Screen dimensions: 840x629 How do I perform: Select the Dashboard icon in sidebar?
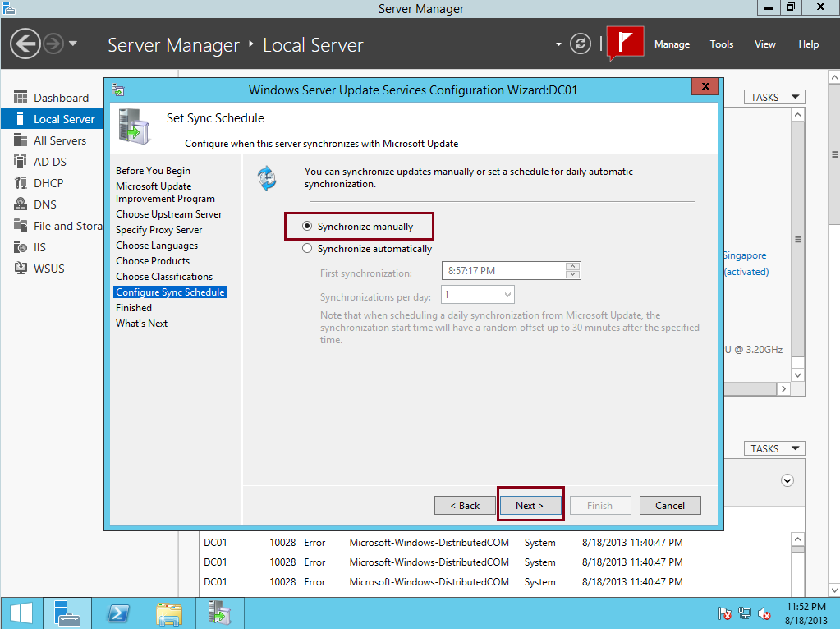pos(21,97)
